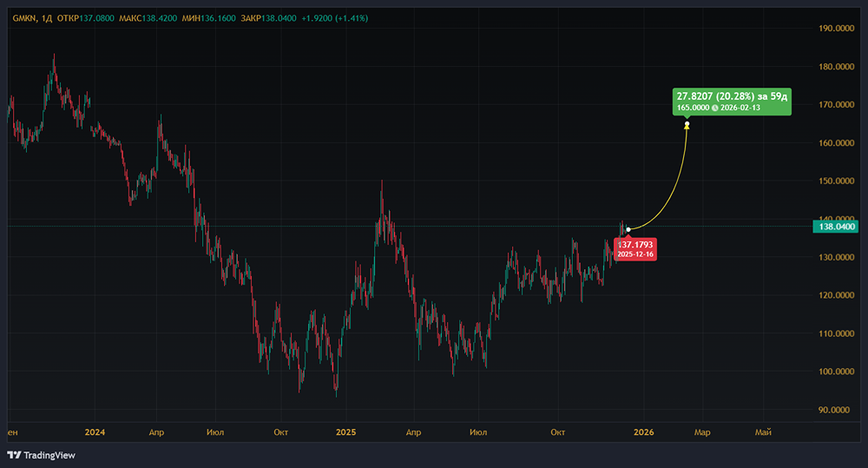Click the 2024 label on the time axis
The height and width of the screenshot is (468, 868).
95,432
